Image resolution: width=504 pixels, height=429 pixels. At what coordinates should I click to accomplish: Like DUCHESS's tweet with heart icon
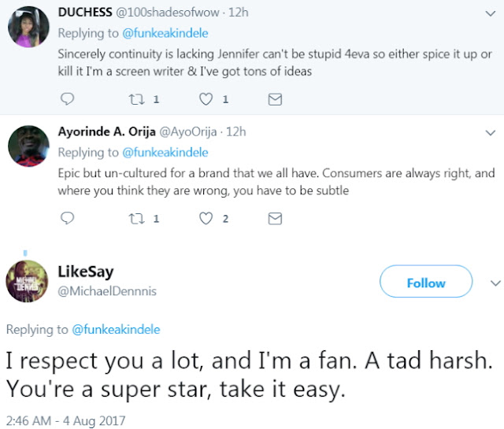[x=207, y=99]
